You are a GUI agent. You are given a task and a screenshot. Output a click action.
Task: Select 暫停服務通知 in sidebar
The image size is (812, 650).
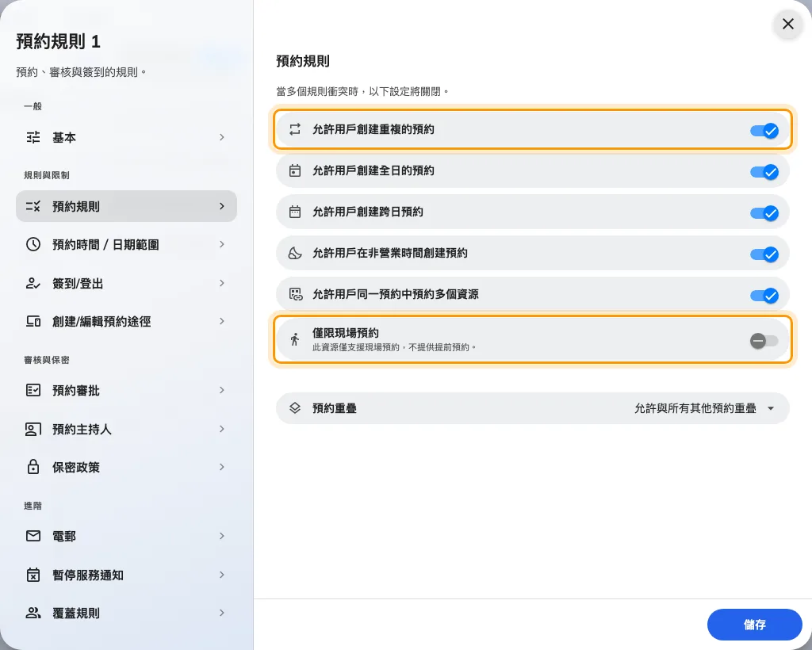(x=126, y=575)
